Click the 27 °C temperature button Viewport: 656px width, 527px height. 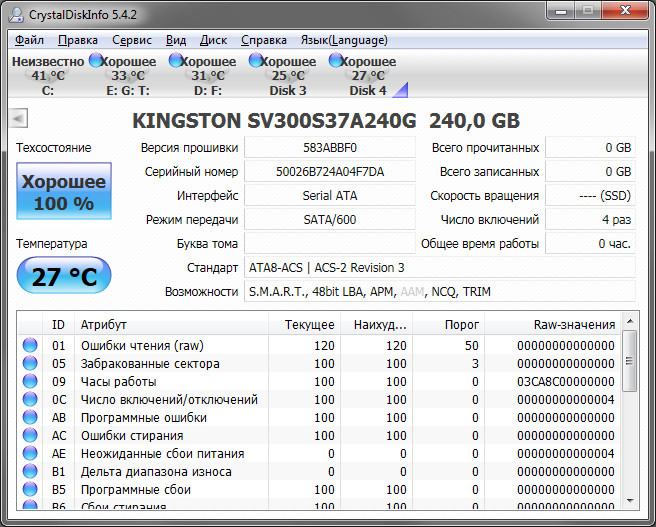coord(64,276)
